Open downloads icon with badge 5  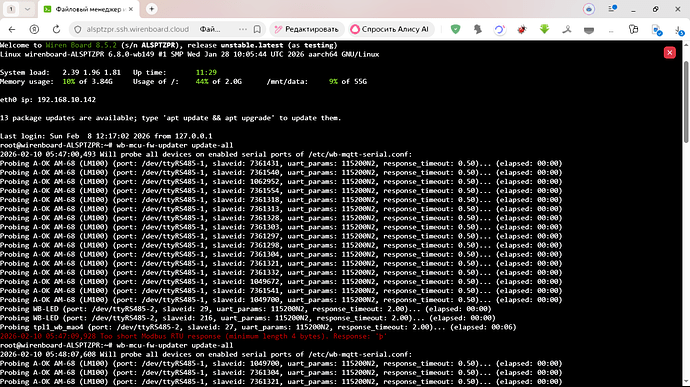[x=679, y=30]
